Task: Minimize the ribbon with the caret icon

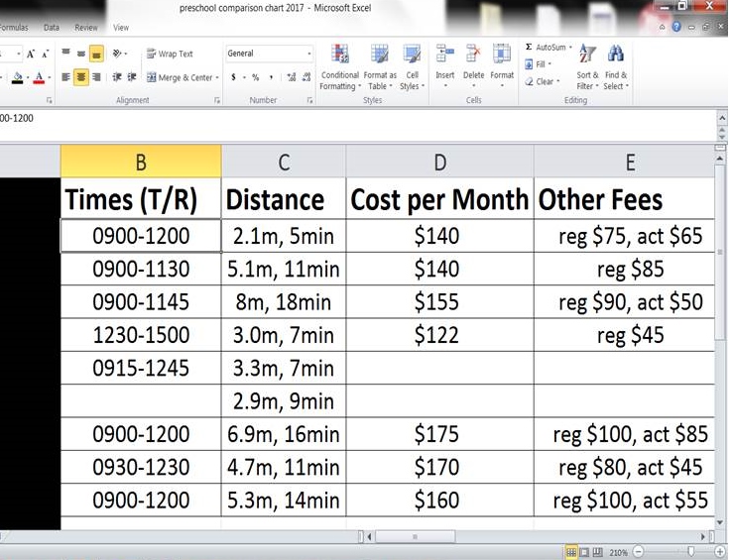Action: (x=662, y=27)
